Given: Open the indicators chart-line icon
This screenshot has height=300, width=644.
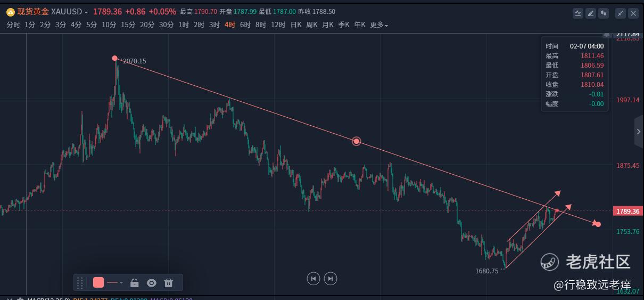Looking at the screenshot, I should point(578,13).
